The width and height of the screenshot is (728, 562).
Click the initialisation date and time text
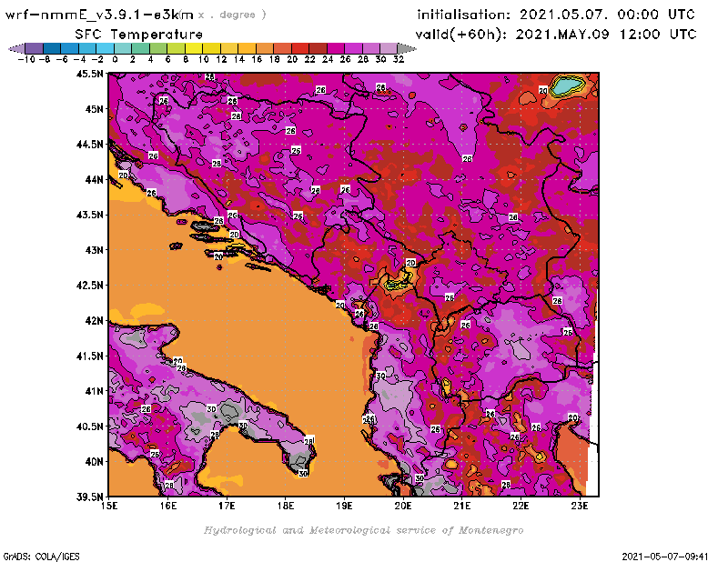(556, 15)
